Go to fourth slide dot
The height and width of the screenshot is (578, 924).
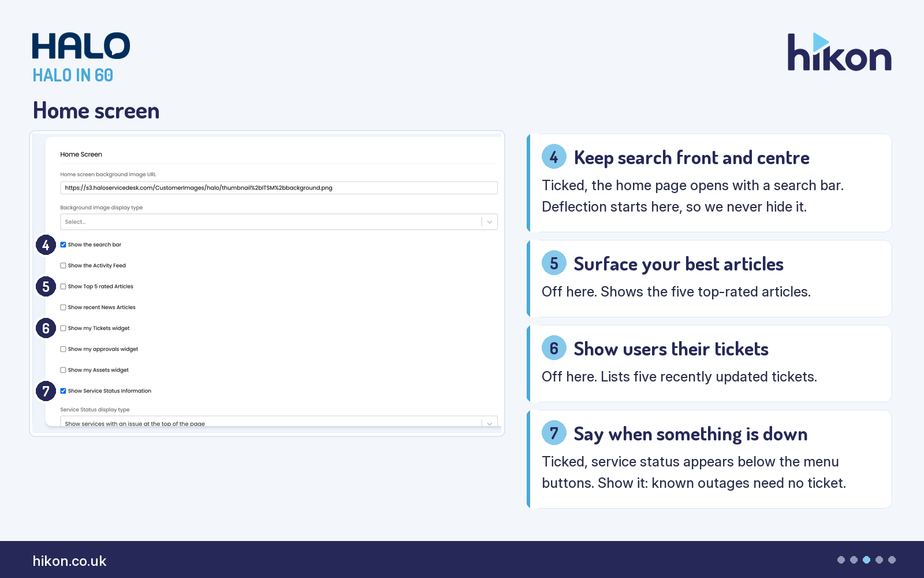(x=879, y=560)
